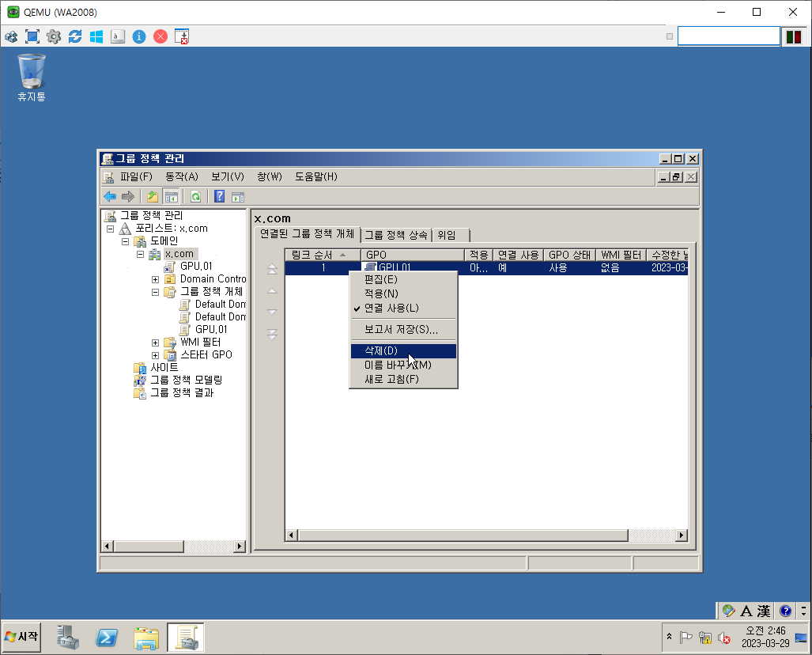
Task: Collapse the 그룹 정책 개체 tree node
Action: (x=155, y=292)
